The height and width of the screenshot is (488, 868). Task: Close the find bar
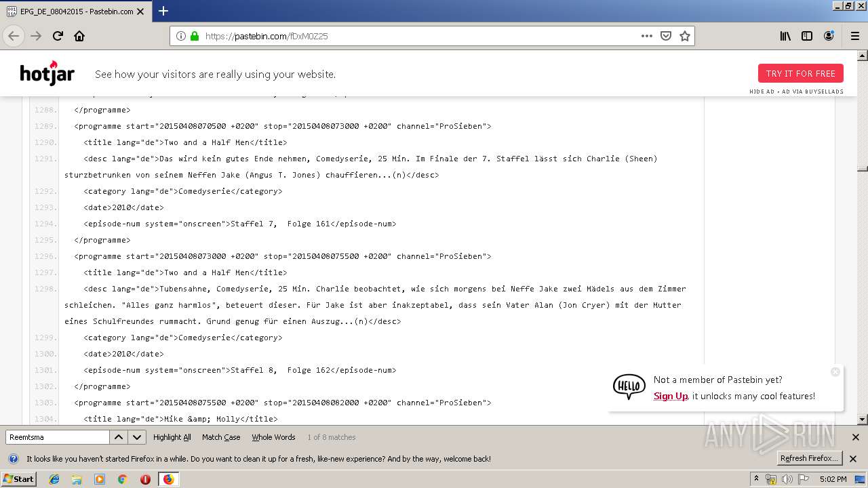[x=855, y=437]
